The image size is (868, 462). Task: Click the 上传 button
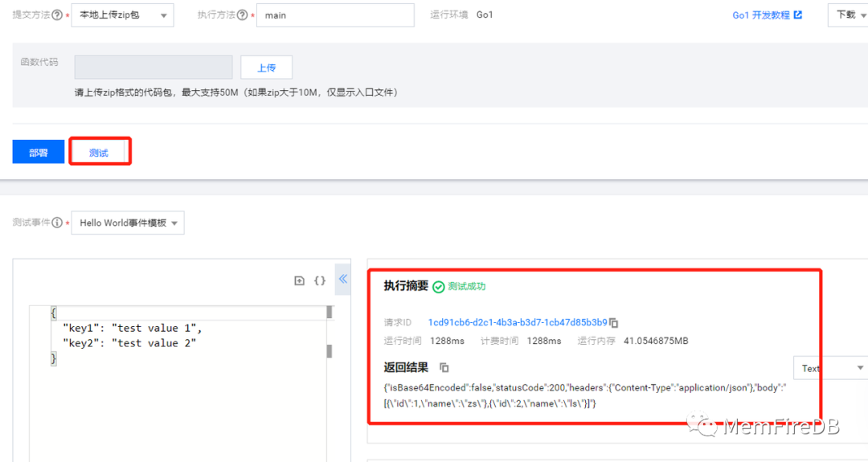pos(266,67)
